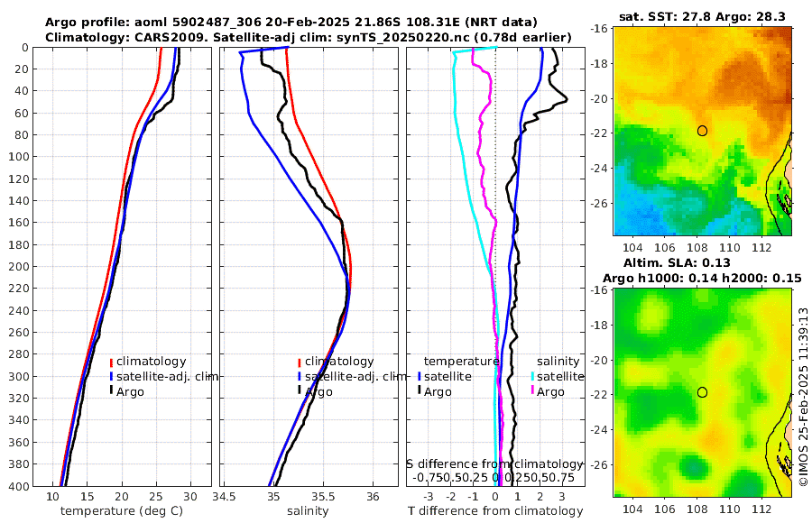
Task: Select 'Argo' legend entry in temperature panel
Action: click(130, 392)
